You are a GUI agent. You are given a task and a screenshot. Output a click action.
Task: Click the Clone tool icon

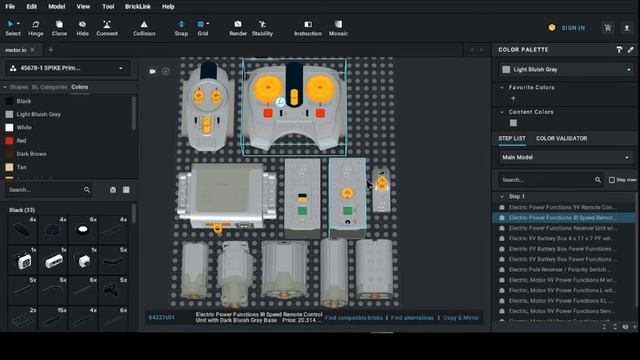pyautogui.click(x=59, y=24)
